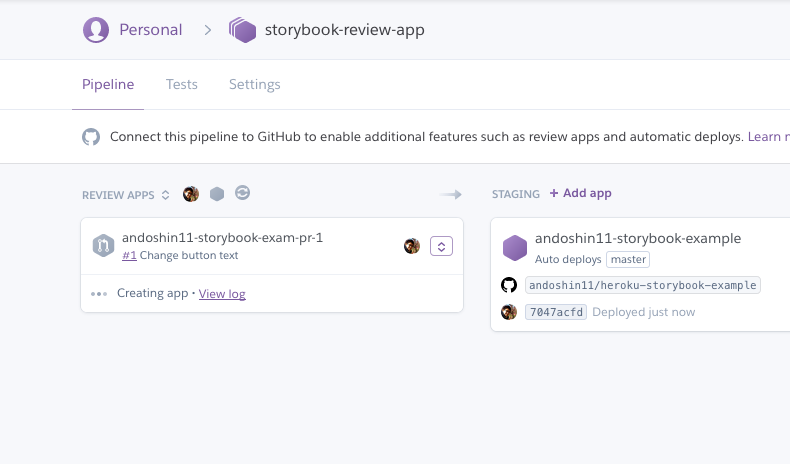Click the master branch badge

pyautogui.click(x=628, y=259)
